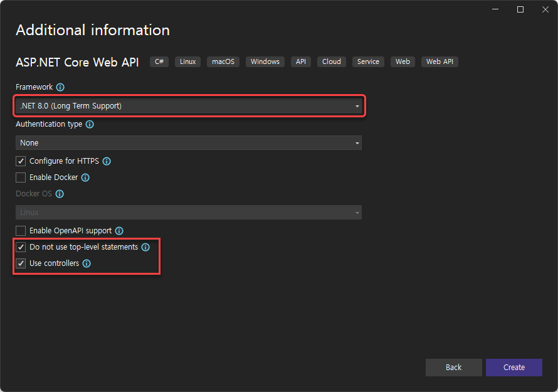Click the Use controllers info icon

pyautogui.click(x=87, y=263)
